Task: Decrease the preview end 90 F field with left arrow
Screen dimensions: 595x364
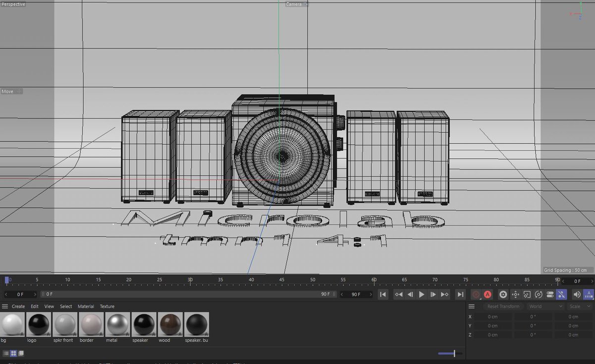Action: 342,294
